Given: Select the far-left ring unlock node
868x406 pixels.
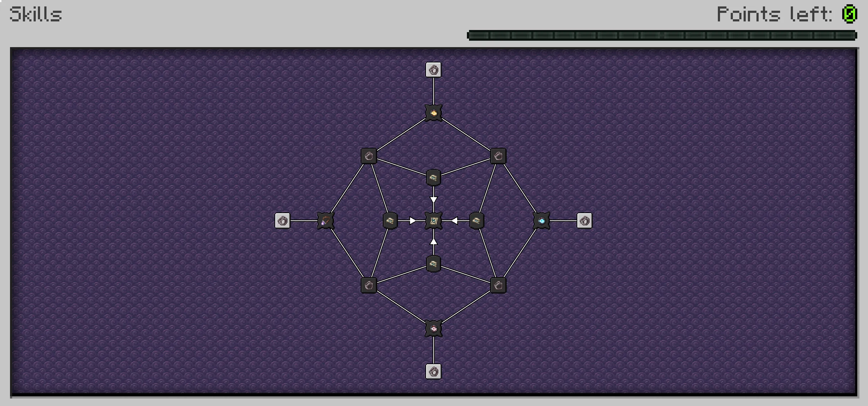Looking at the screenshot, I should [282, 220].
